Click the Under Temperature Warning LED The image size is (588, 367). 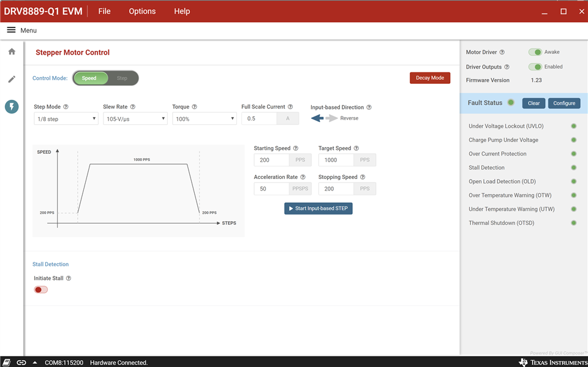[573, 209]
